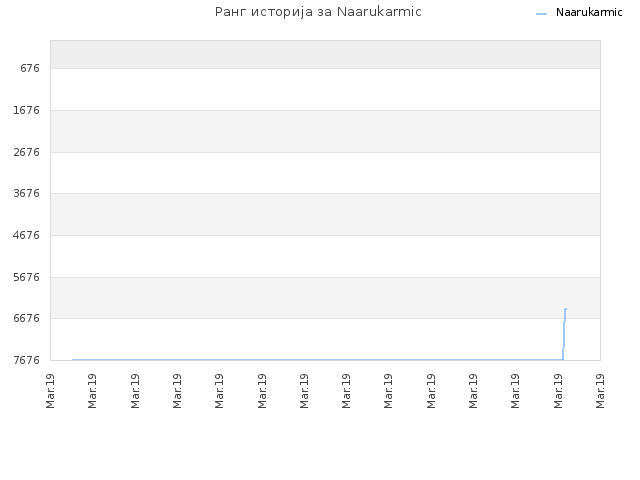Viewport: 640px width, 480px height.
Task: Click the 3676 y-axis tick label
Action: (x=27, y=193)
